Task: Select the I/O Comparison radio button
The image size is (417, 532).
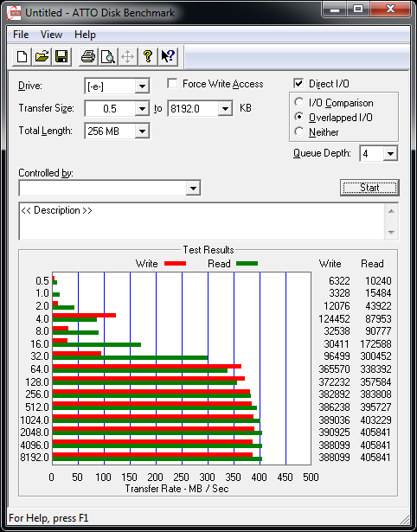Action: [x=299, y=102]
